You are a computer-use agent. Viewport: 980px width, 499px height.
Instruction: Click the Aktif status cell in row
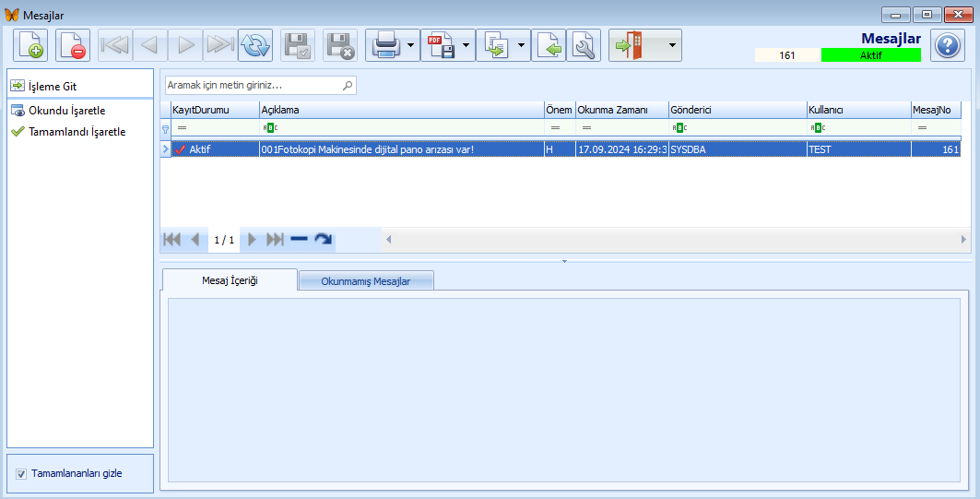215,149
